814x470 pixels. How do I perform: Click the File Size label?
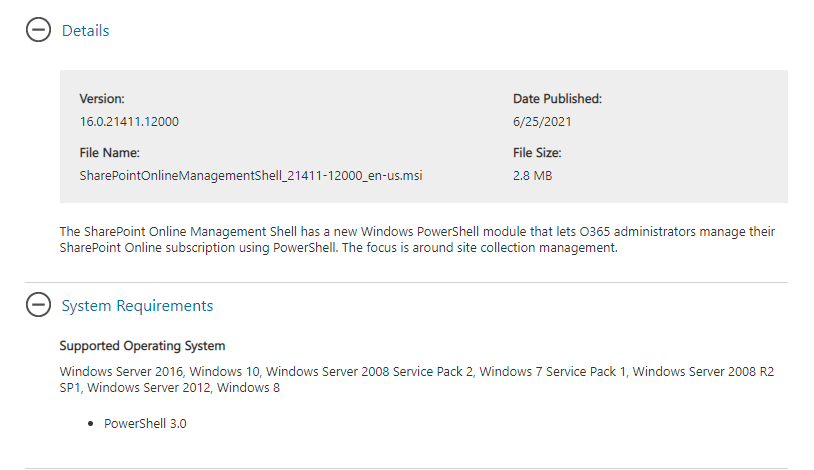coord(537,153)
